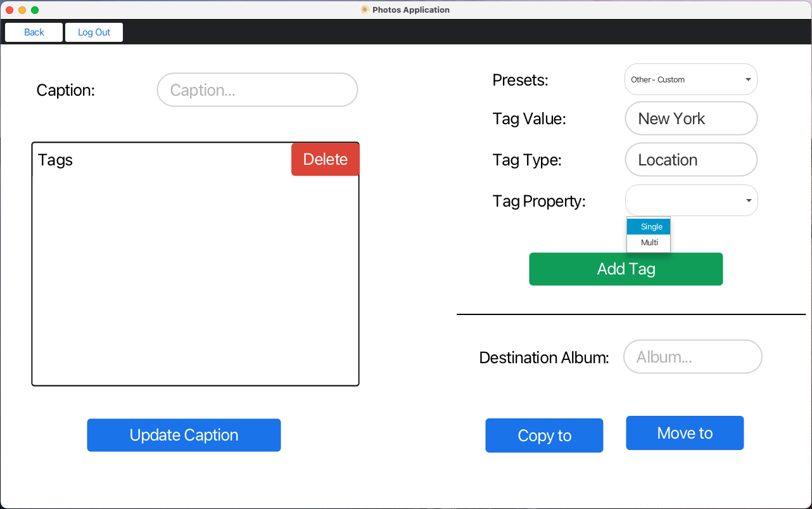Focus the Tag Value field showing New York
812x509 pixels.
[690, 119]
